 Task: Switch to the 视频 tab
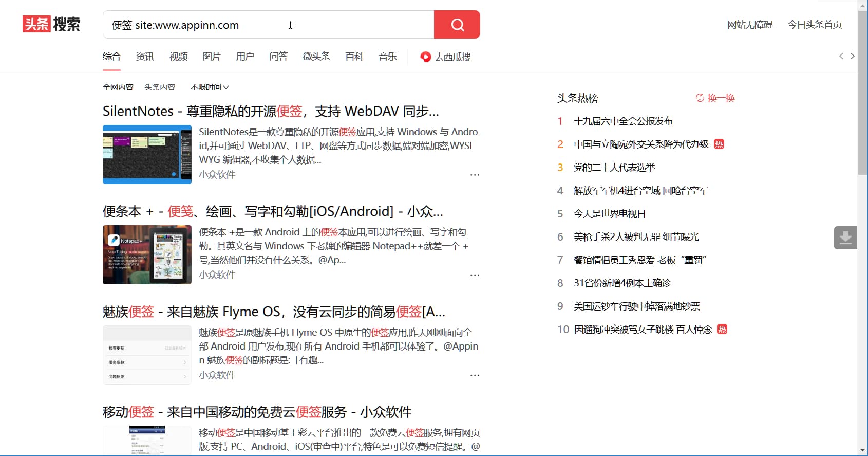point(178,57)
